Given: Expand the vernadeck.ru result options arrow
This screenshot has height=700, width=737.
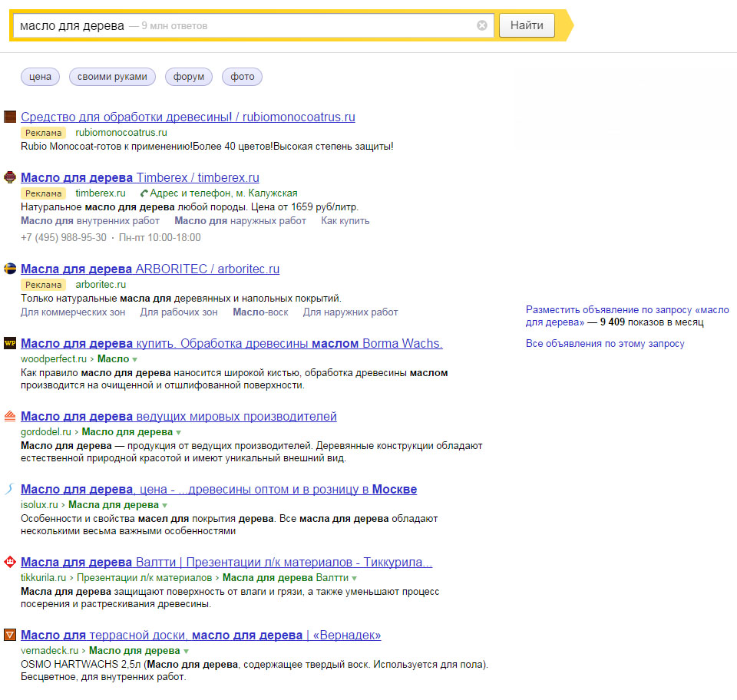Looking at the screenshot, I should 186,651.
